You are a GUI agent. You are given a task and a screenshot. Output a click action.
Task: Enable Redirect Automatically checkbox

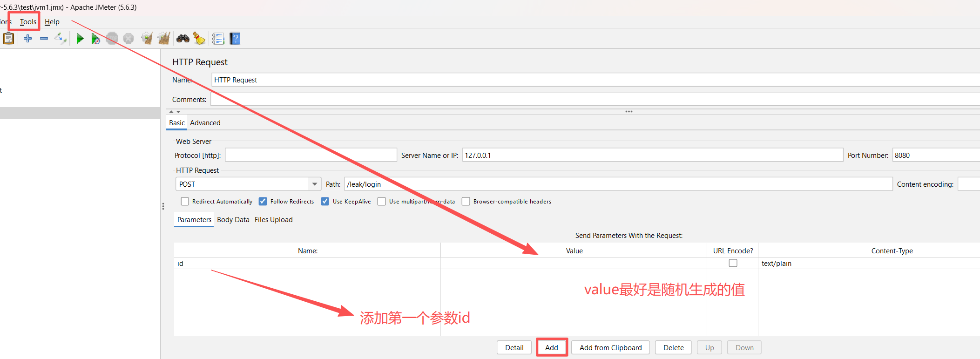pos(185,201)
